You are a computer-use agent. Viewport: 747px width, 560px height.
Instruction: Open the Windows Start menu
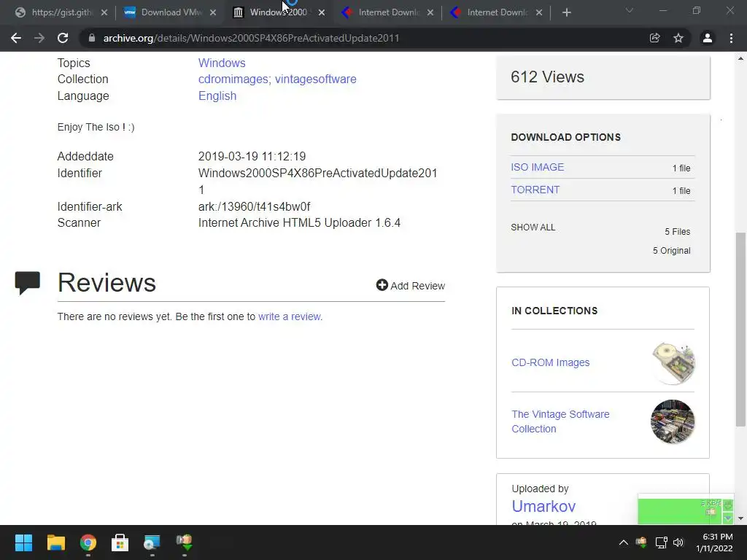pos(23,542)
